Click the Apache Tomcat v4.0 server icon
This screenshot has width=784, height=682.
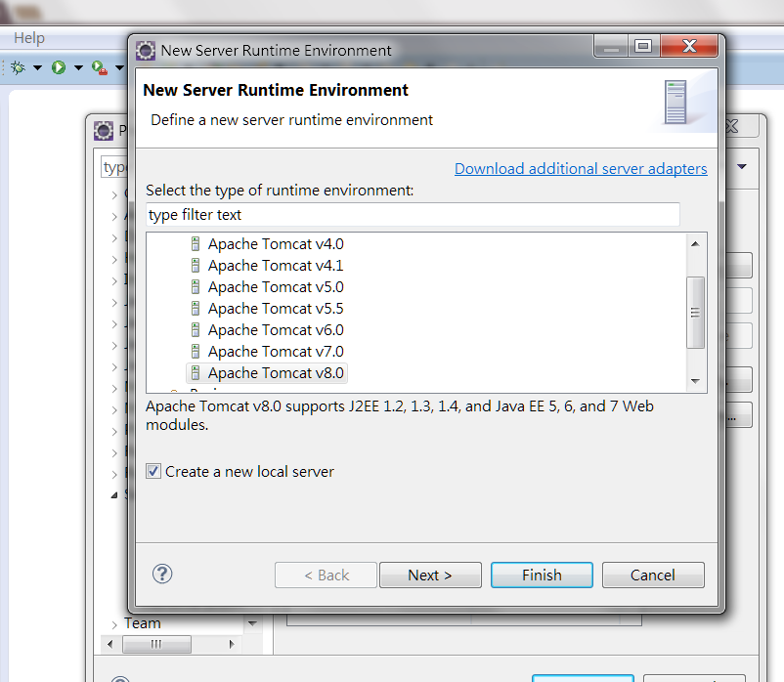pos(196,244)
